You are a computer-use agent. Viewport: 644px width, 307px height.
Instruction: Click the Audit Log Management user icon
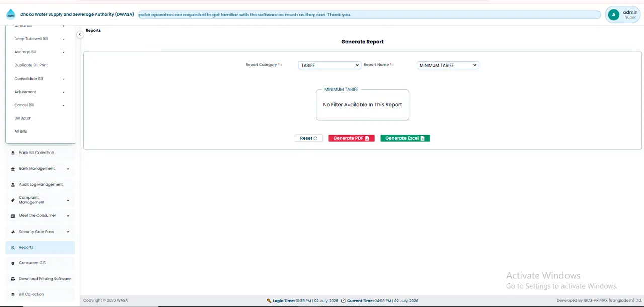[x=13, y=185]
